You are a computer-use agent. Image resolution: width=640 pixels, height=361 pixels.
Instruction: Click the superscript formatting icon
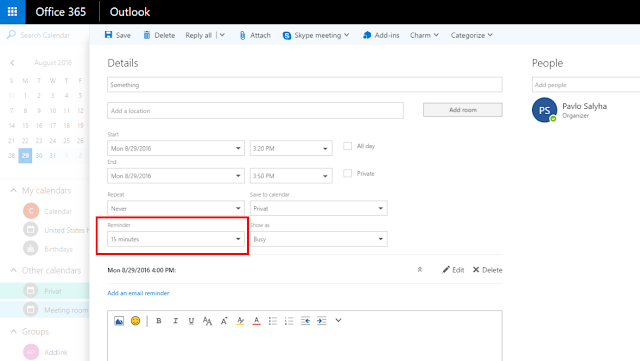(224, 321)
